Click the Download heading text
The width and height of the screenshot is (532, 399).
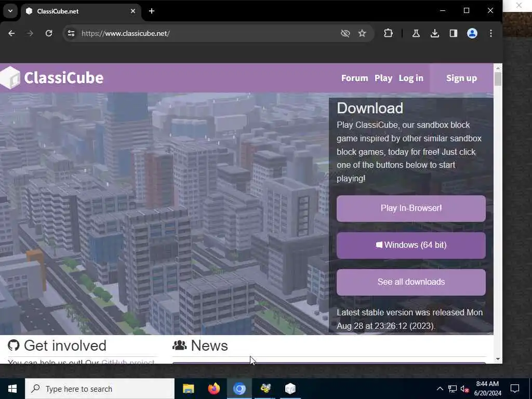[370, 108]
